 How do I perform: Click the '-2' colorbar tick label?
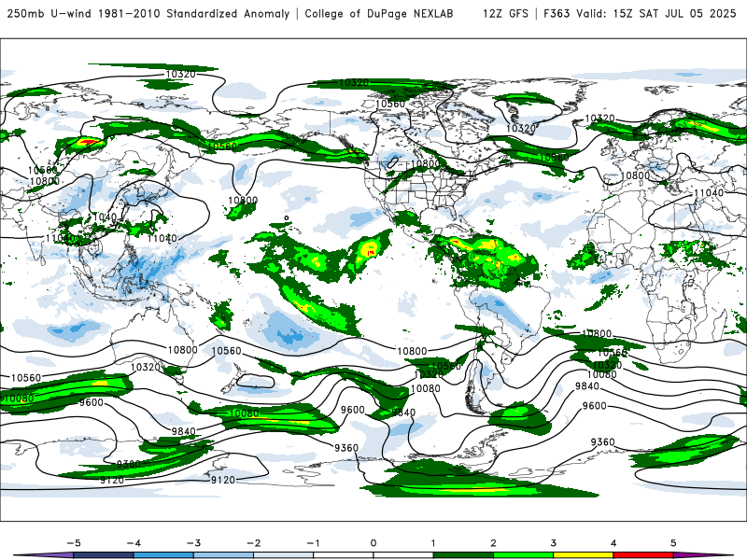point(253,543)
